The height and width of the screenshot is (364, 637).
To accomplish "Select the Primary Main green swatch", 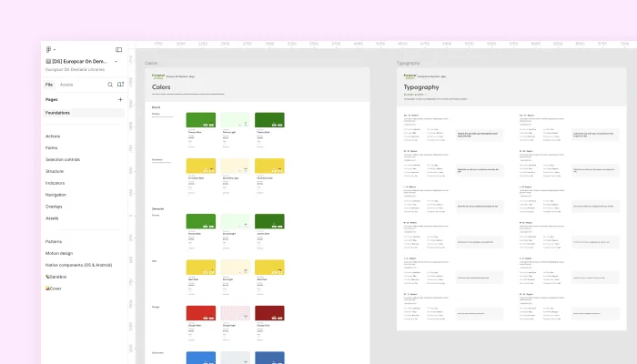I will [201, 120].
